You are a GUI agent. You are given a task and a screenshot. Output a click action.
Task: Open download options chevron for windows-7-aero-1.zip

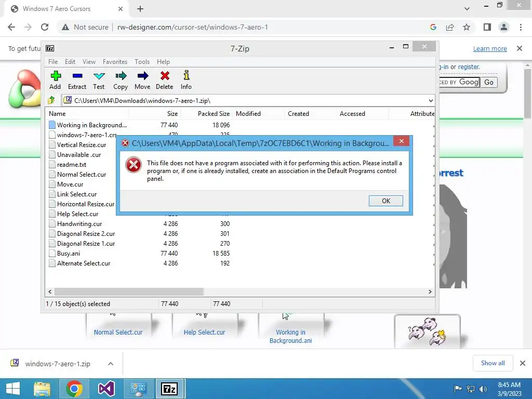111,364
